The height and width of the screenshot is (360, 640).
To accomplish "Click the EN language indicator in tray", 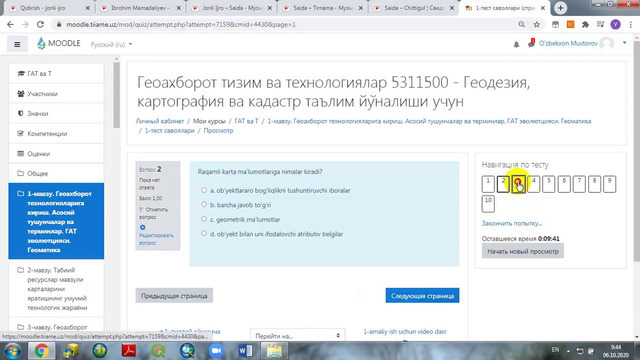I will click(x=555, y=350).
